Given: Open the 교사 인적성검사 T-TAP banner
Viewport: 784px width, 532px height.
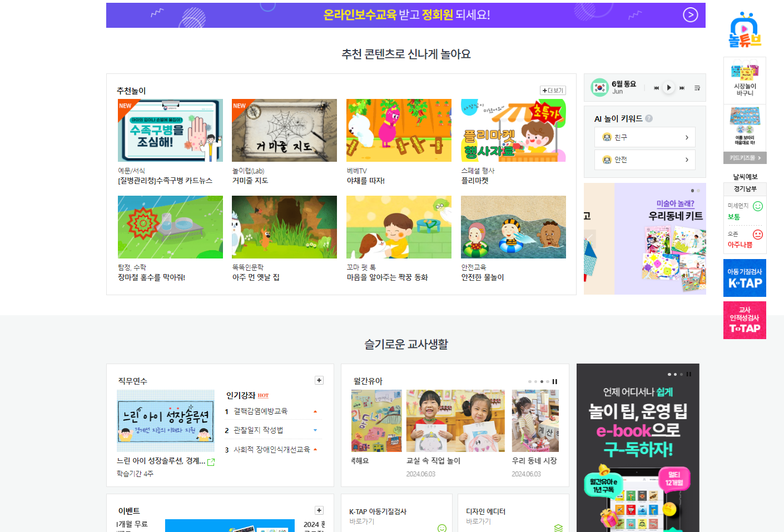Looking at the screenshot, I should pos(745,320).
